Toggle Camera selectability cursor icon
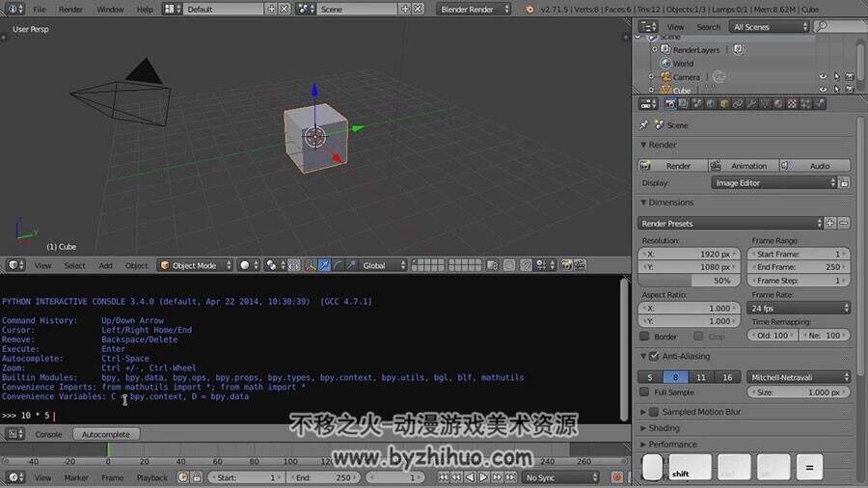The height and width of the screenshot is (488, 868). point(836,77)
